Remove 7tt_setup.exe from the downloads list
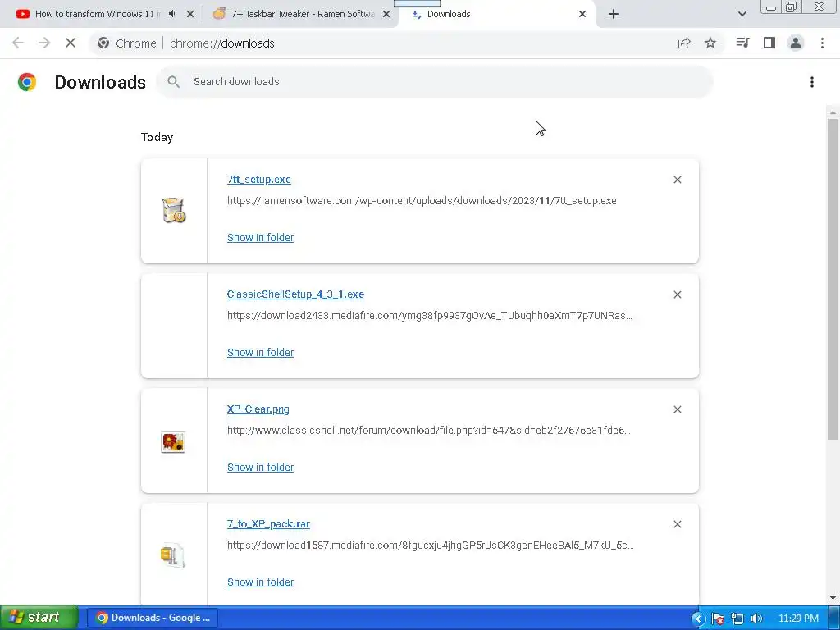The image size is (840, 630). click(677, 180)
